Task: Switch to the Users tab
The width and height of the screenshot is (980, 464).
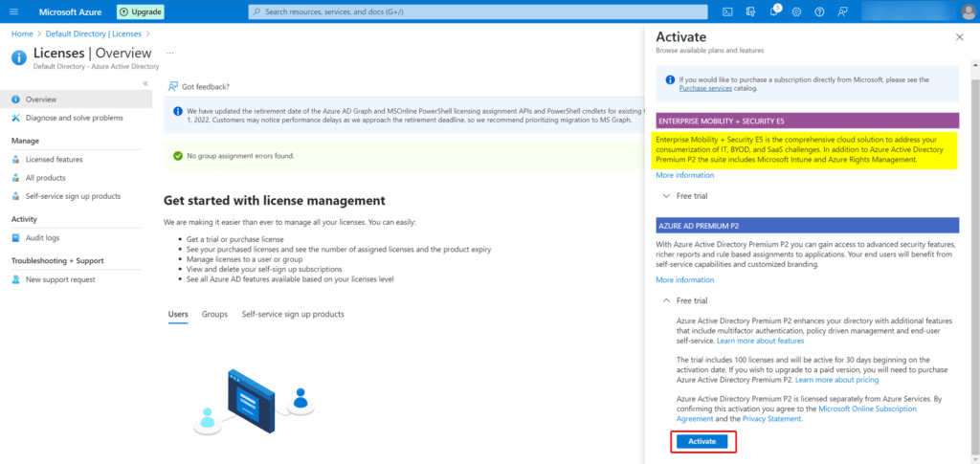Action: (x=178, y=314)
